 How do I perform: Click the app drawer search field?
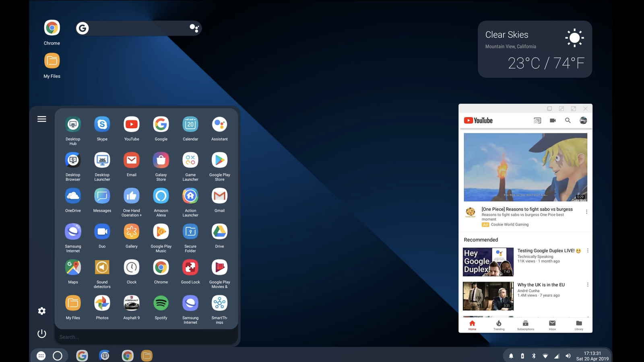[145, 337]
